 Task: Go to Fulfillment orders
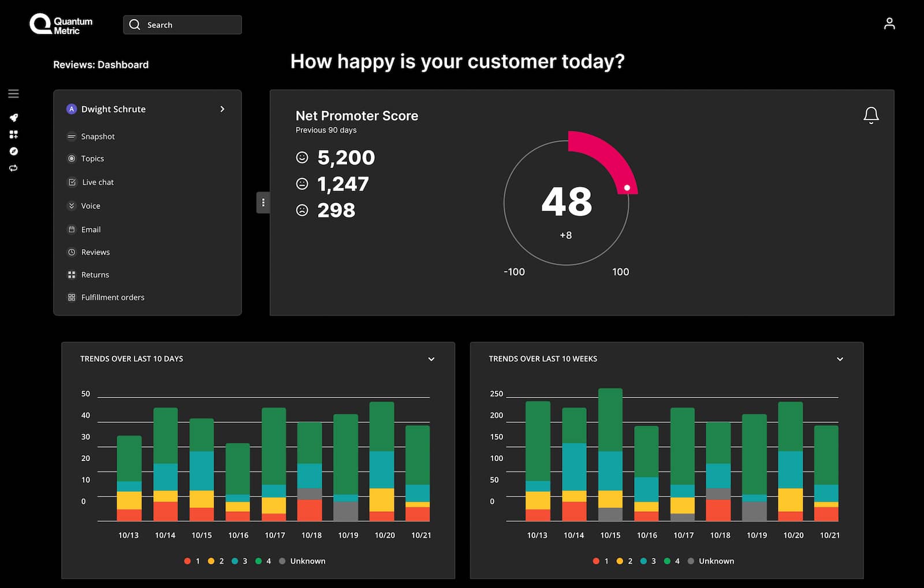(x=106, y=297)
